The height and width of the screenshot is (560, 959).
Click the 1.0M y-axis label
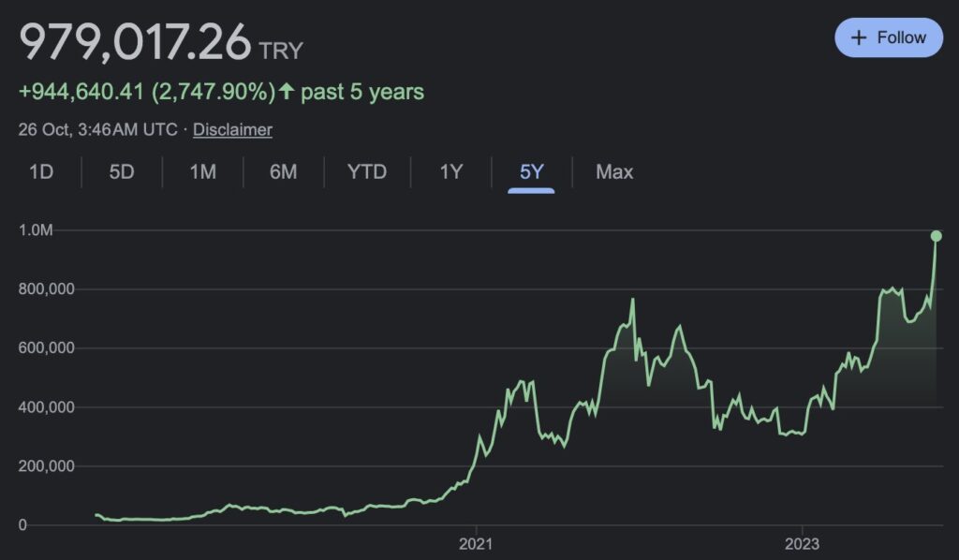coord(35,230)
